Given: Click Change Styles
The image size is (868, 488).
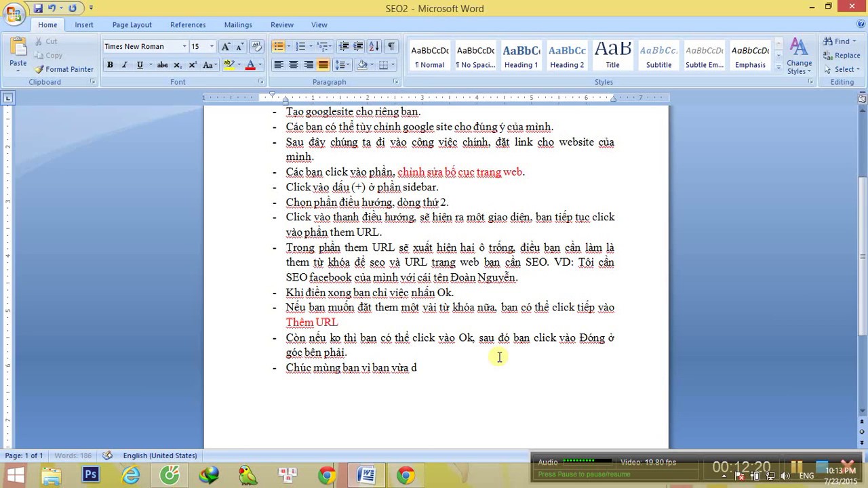Looking at the screenshot, I should click(x=799, y=56).
